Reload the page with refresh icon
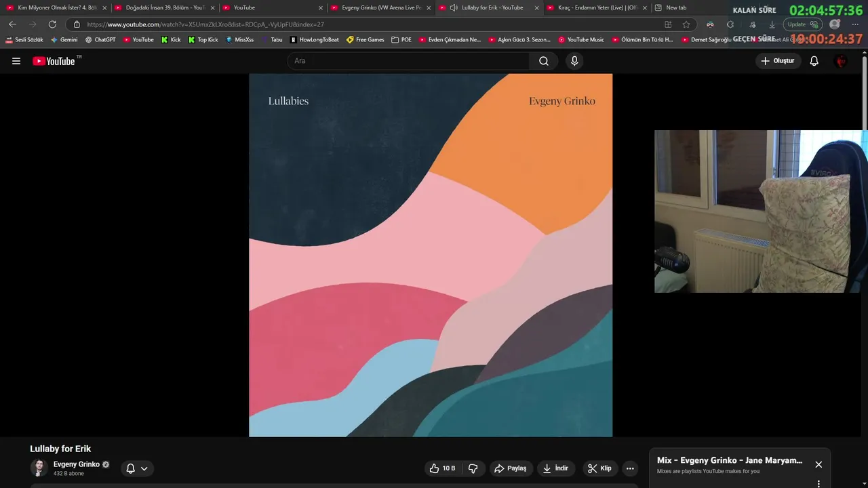 coord(52,24)
